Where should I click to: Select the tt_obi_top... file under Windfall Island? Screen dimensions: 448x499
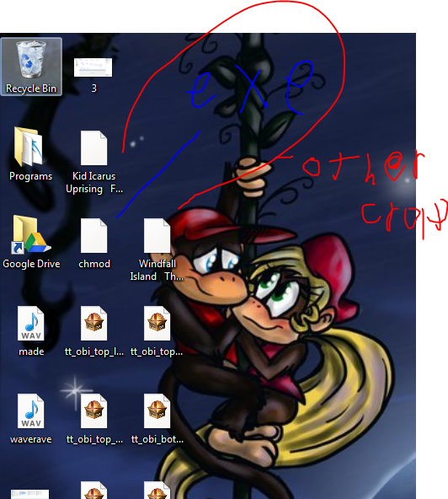(x=157, y=330)
